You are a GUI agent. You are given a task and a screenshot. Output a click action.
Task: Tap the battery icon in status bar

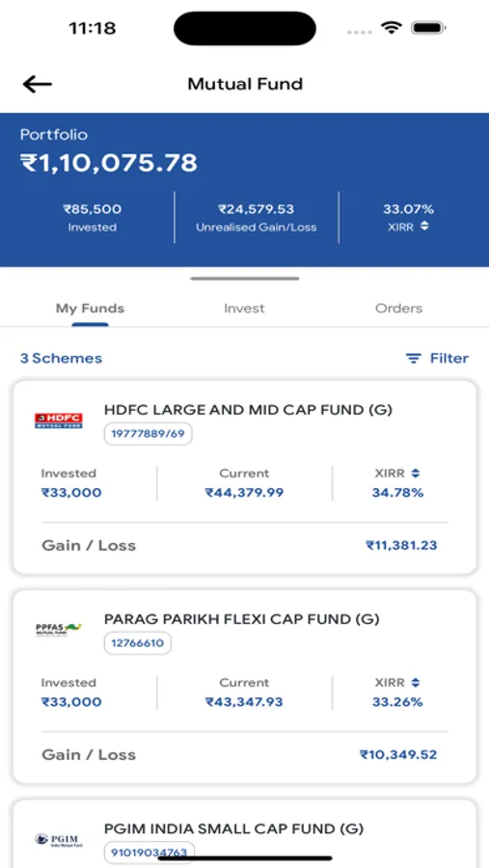point(429,28)
